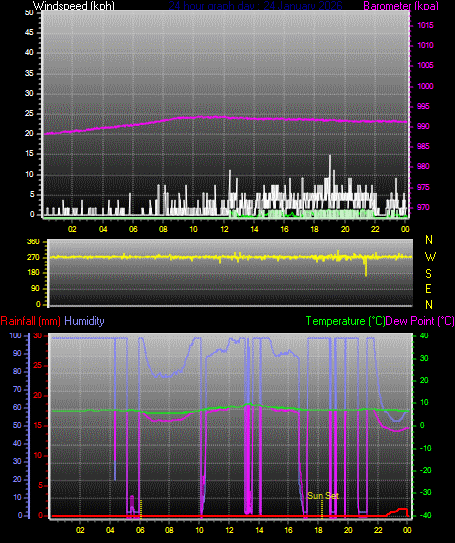
Task: Click wind direction axis value 270
Action: pos(33,258)
